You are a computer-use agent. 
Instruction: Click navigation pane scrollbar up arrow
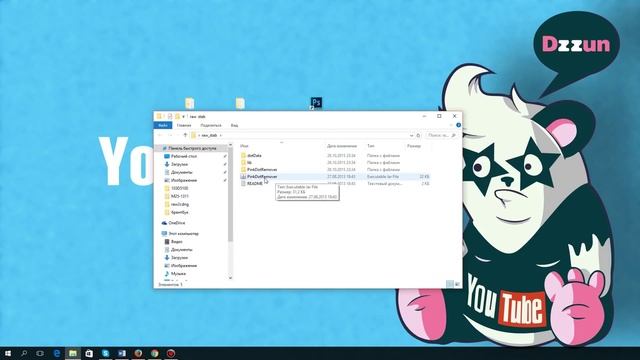(230, 145)
